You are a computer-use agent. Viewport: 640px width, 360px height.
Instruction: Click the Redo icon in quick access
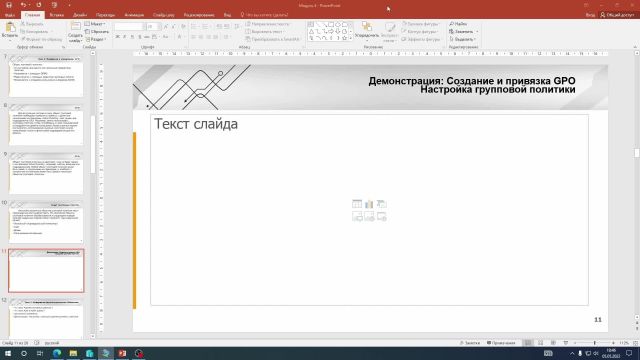(x=39, y=5)
